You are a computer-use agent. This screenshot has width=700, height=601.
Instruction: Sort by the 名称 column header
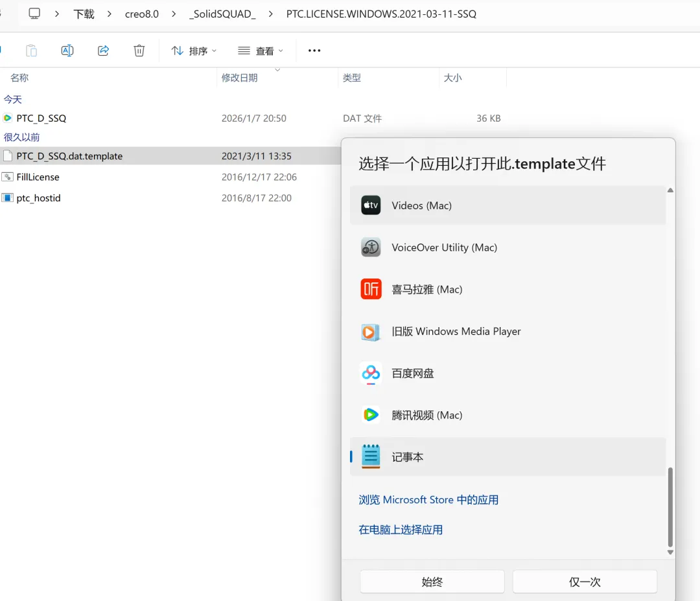click(19, 78)
